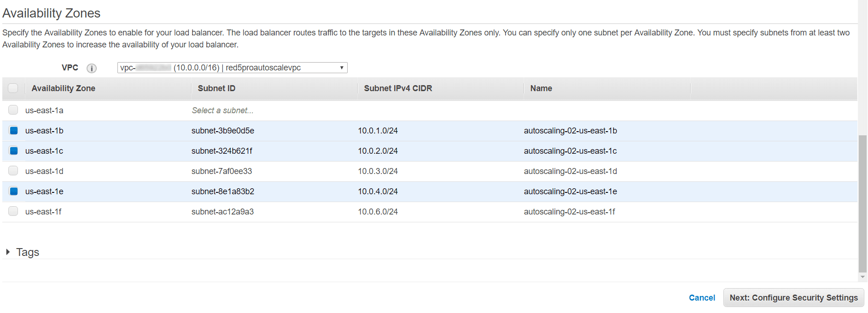Select subnet-8e1a83b2 cell
868x313 pixels.
click(223, 191)
